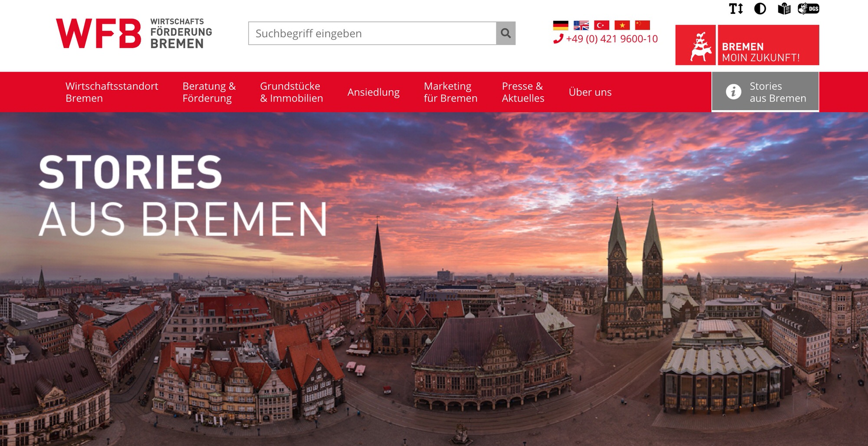The width and height of the screenshot is (868, 446).
Task: Click the Suchbegriff eingeben search field
Action: pos(369,33)
